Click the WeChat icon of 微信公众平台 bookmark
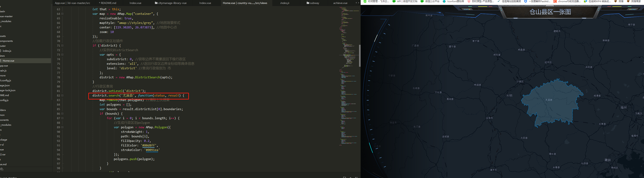644x178 pixels. pyautogui.click(x=422, y=1)
